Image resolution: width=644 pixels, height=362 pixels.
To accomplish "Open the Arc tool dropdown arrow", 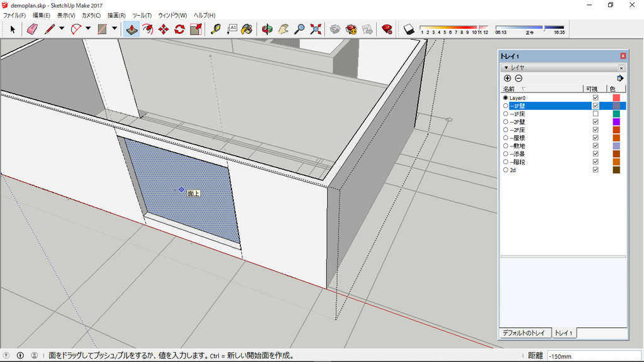I will (x=88, y=29).
